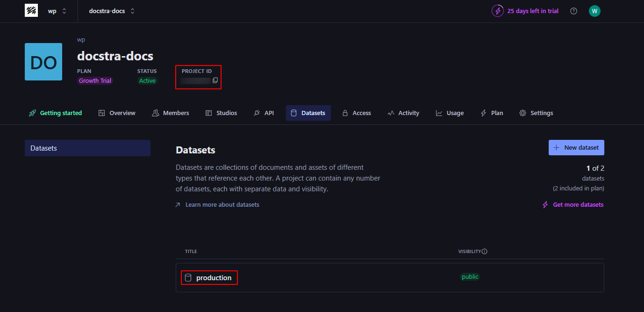This screenshot has height=312, width=644.
Task: Select the Usage tab
Action: [x=450, y=113]
